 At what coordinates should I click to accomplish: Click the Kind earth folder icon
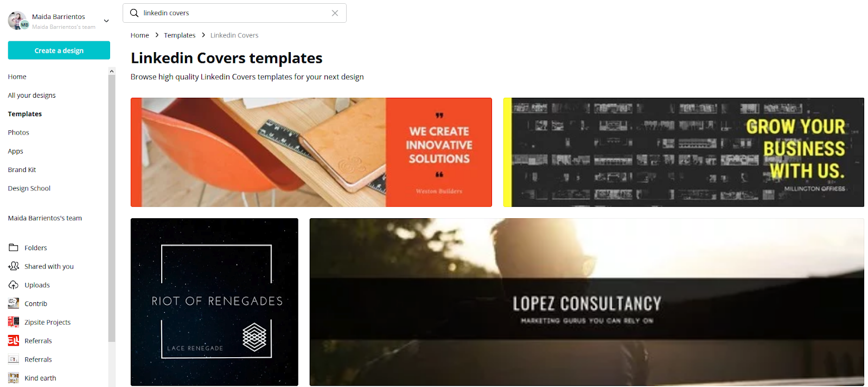tap(14, 378)
